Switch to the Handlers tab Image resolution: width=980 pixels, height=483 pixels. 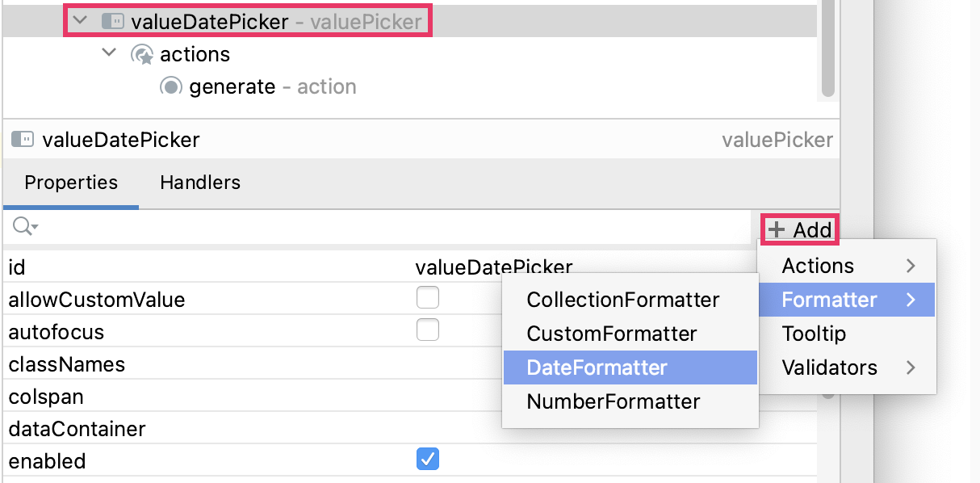click(x=199, y=183)
